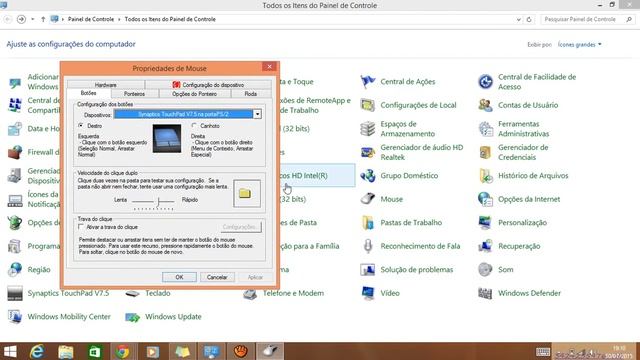Open the Teclado control panel item
The height and width of the screenshot is (360, 640).
pyautogui.click(x=158, y=293)
